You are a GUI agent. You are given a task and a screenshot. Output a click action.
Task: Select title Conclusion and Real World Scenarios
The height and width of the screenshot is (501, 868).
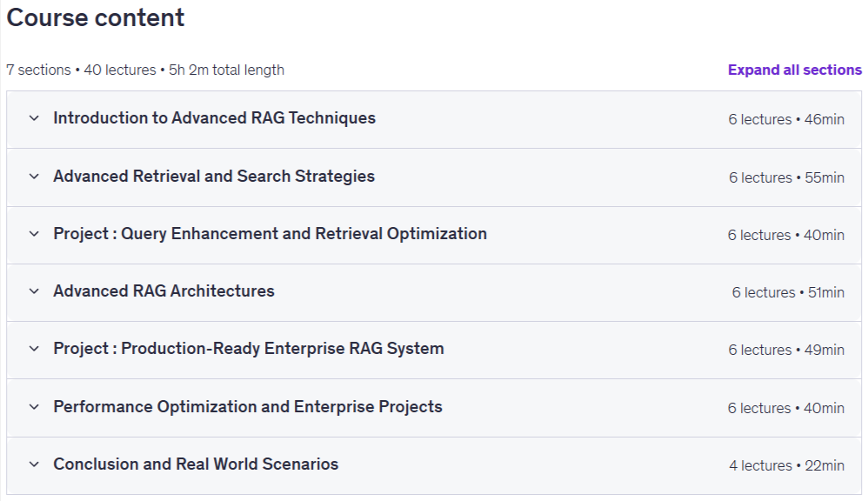tap(196, 464)
